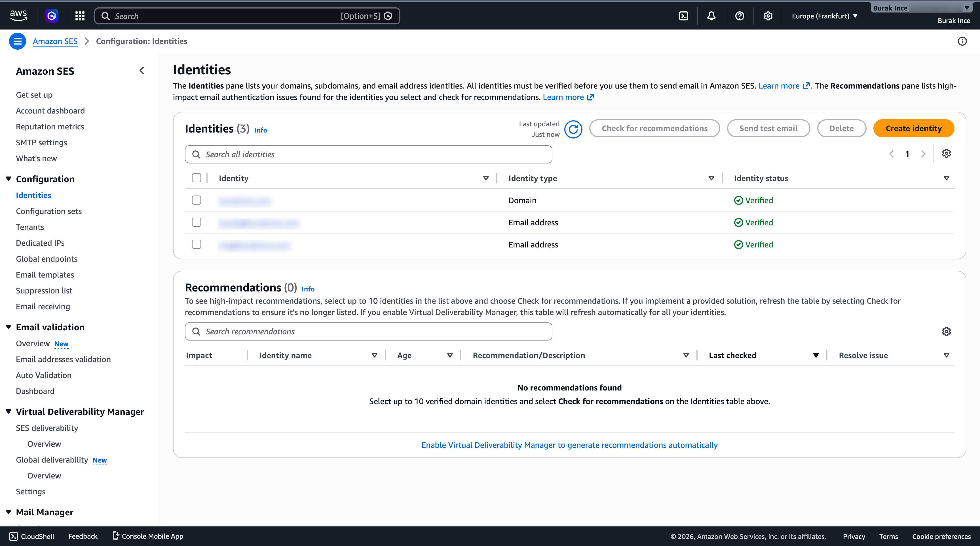Open the notifications bell
The image size is (980, 546).
[711, 16]
